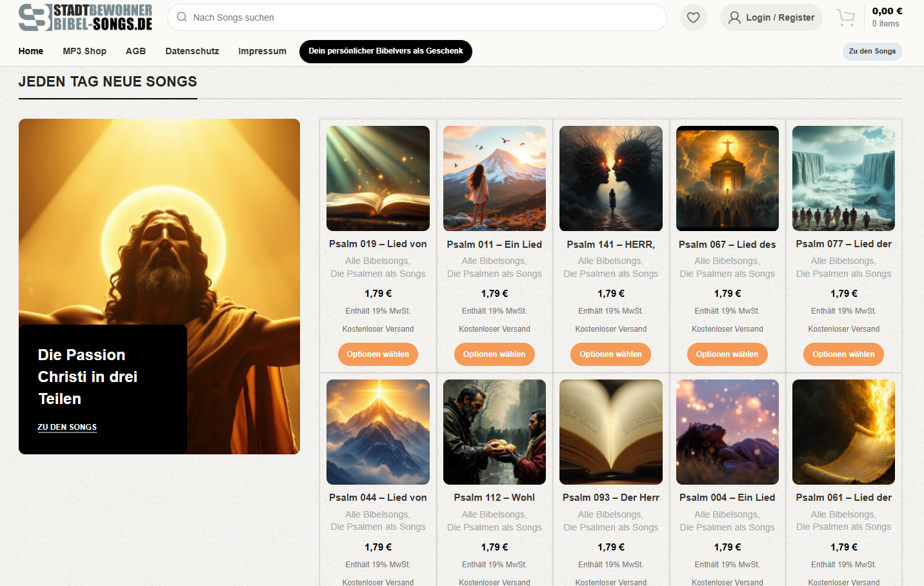Open the Psalm 077 waterfall thumbnail
The width and height of the screenshot is (924, 586).
point(843,178)
